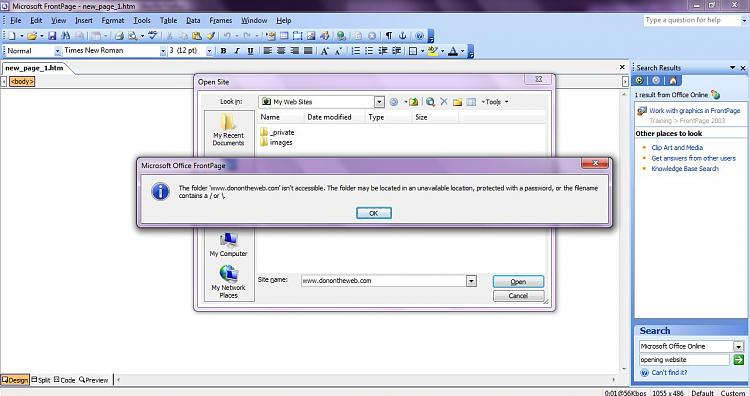The height and width of the screenshot is (396, 750).
Task: Toggle Underline formatting button
Action: pyautogui.click(x=250, y=51)
